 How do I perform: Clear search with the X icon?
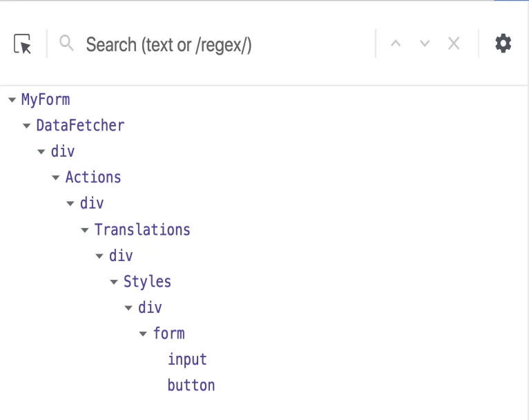pyautogui.click(x=454, y=44)
